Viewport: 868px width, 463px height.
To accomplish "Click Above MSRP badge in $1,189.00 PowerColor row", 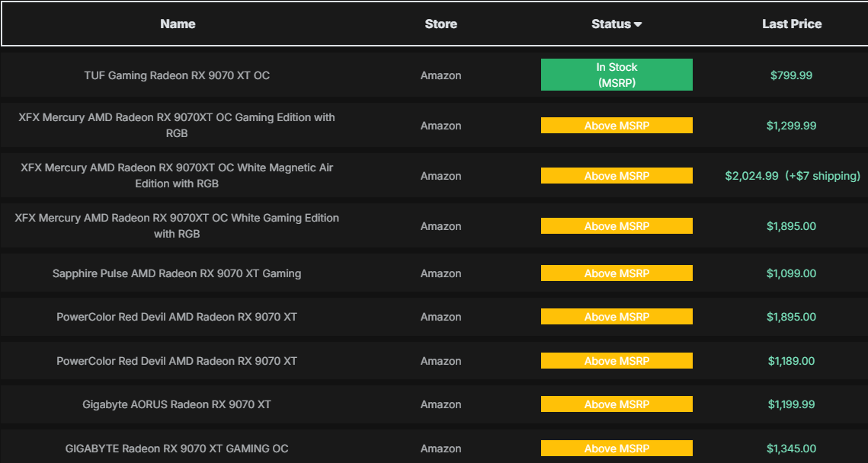I will tap(617, 361).
